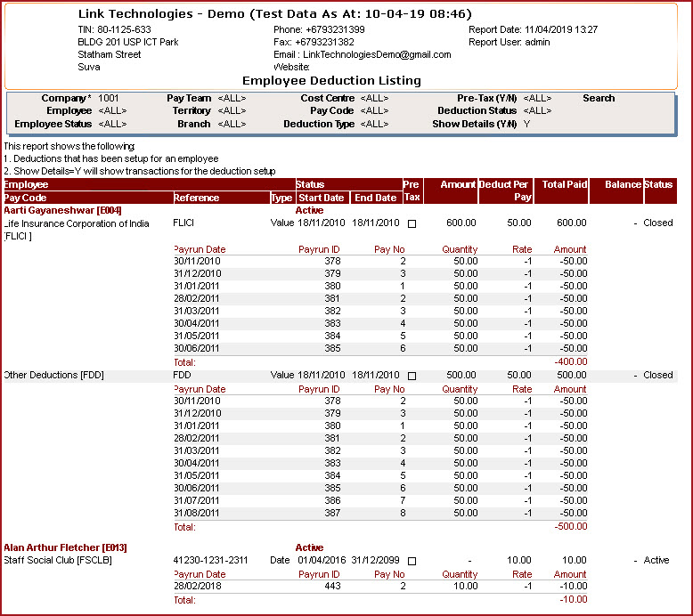This screenshot has height=616, width=693.
Task: Click the Total Paid column header
Action: point(565,184)
